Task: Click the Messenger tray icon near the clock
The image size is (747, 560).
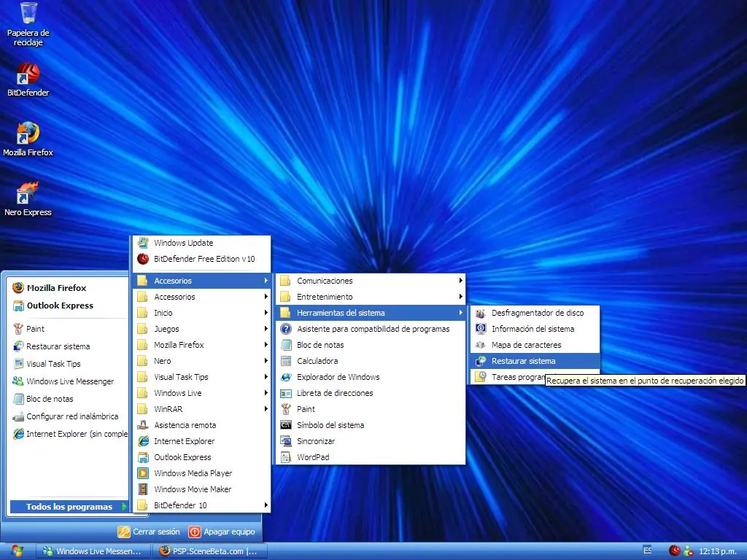Action: [x=688, y=551]
